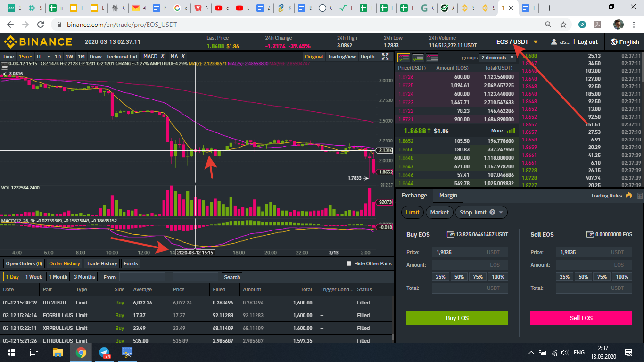Open H hourly interval dropdown

(43, 57)
